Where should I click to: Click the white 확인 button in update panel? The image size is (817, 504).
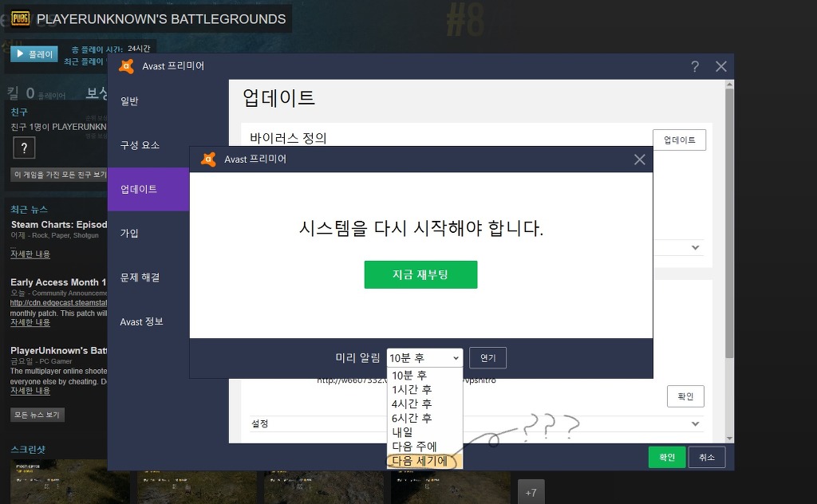pyautogui.click(x=685, y=396)
